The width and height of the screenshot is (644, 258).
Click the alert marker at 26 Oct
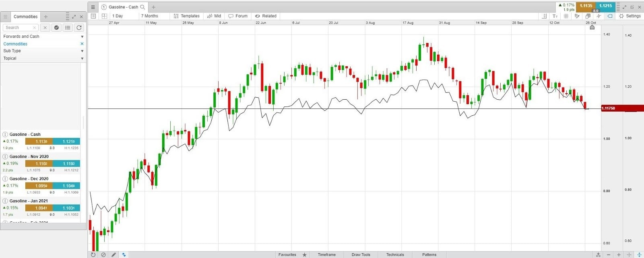click(592, 27)
